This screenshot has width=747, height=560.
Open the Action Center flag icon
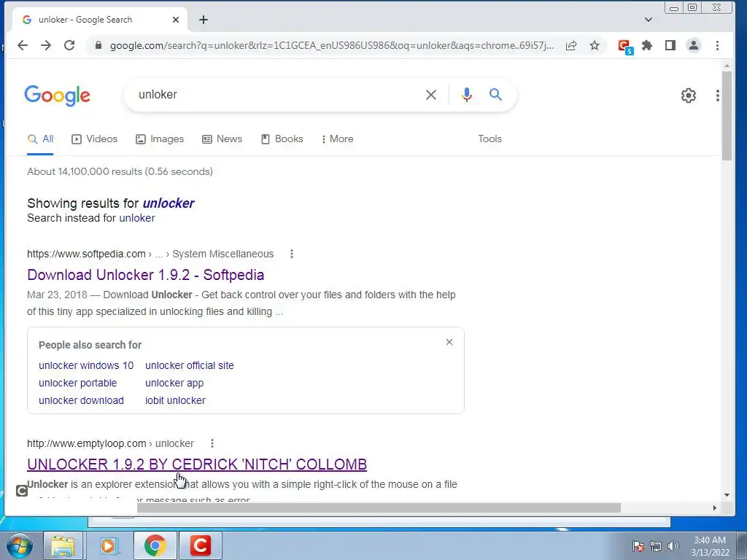coord(638,546)
